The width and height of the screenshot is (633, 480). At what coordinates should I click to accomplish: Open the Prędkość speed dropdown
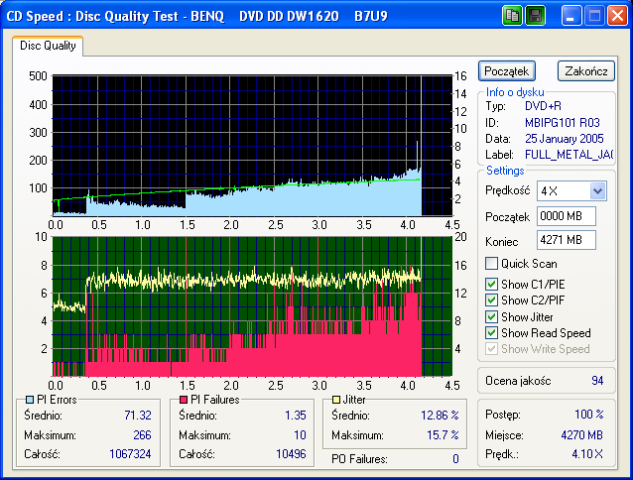pyautogui.click(x=597, y=190)
